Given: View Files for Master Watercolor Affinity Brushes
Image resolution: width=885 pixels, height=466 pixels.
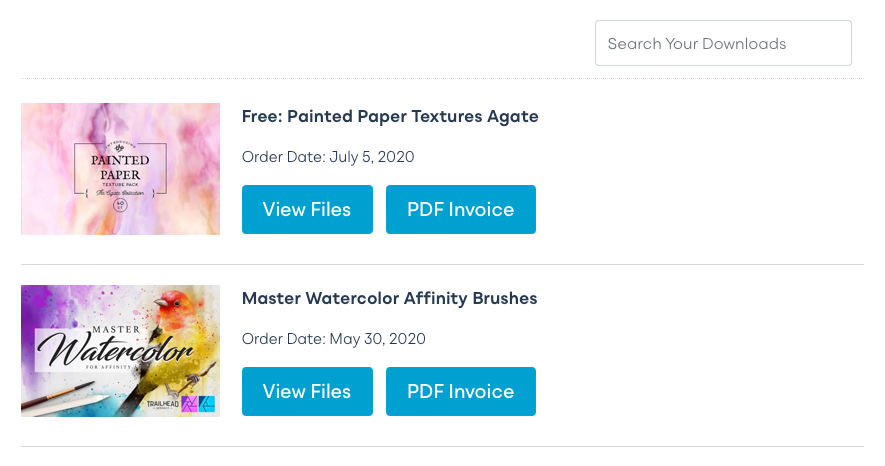Looking at the screenshot, I should [x=307, y=391].
